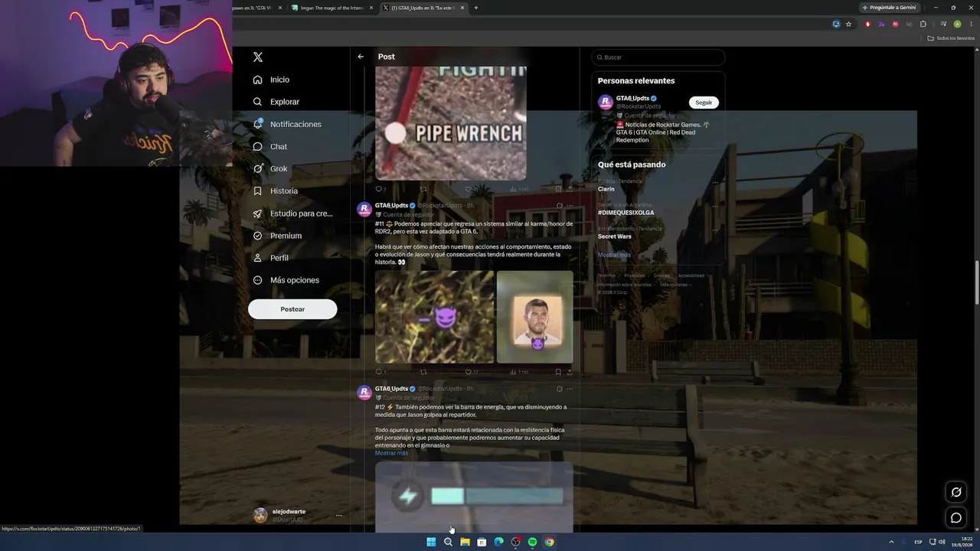Share the PIPE WRENCH tweet
This screenshot has width=980, height=551.
click(569, 189)
